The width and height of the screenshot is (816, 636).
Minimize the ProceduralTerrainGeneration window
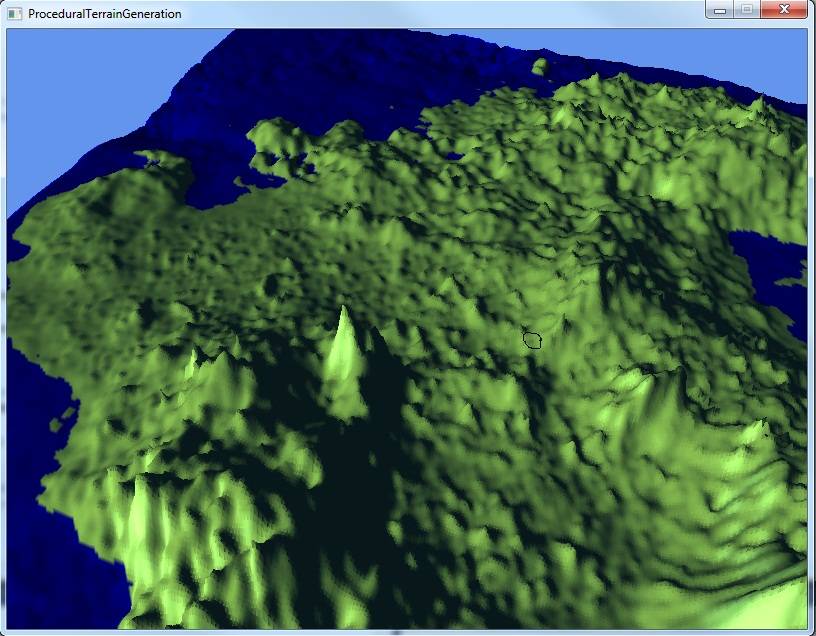(x=719, y=10)
